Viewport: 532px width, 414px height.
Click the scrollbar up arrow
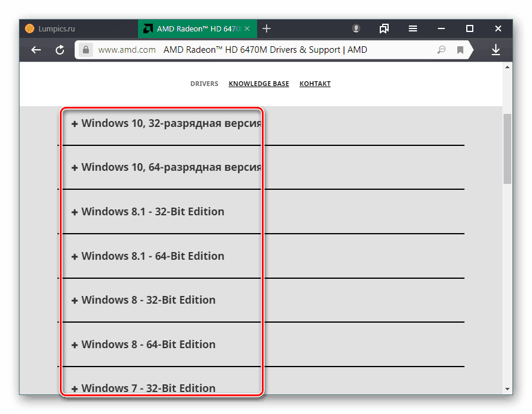coord(507,67)
